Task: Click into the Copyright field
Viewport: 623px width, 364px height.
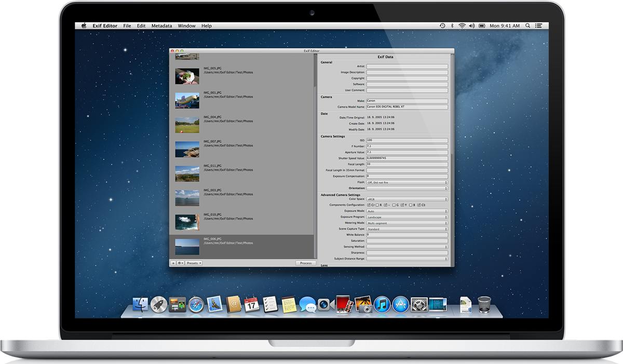Action: [407, 78]
